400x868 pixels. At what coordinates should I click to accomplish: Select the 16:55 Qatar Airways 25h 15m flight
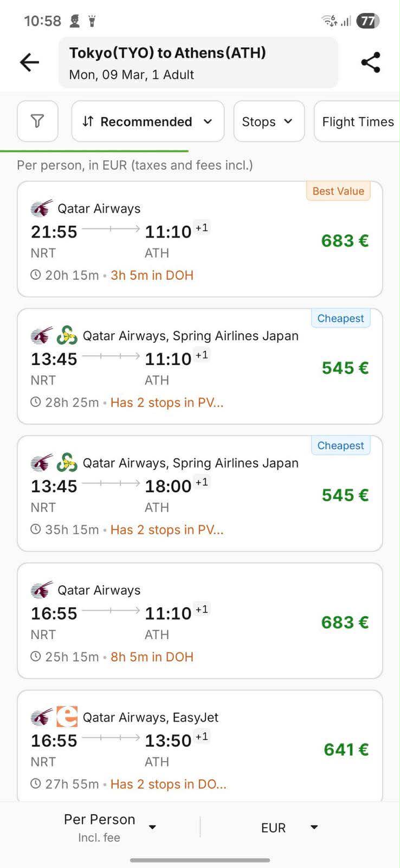pyautogui.click(x=199, y=621)
